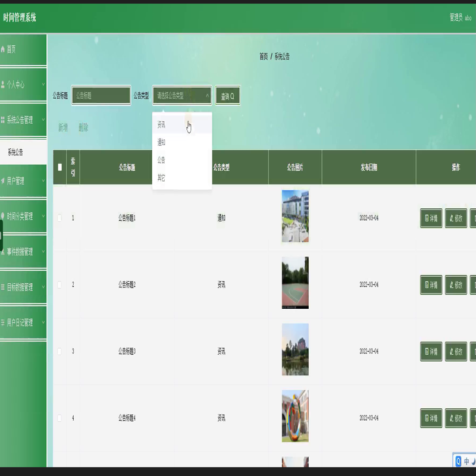Click the 公告图片 column header
The width and height of the screenshot is (476, 476).
[295, 167]
